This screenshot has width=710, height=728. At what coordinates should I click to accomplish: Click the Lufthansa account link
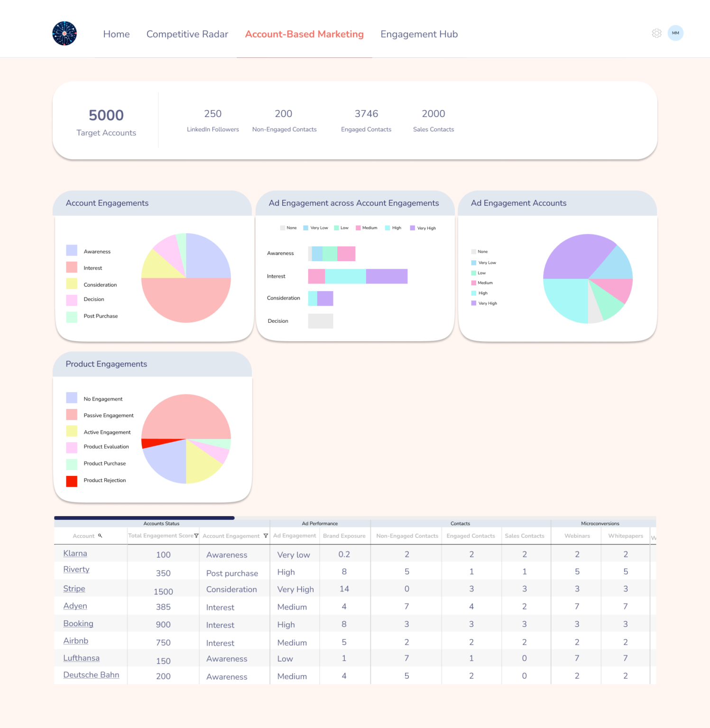tap(81, 658)
